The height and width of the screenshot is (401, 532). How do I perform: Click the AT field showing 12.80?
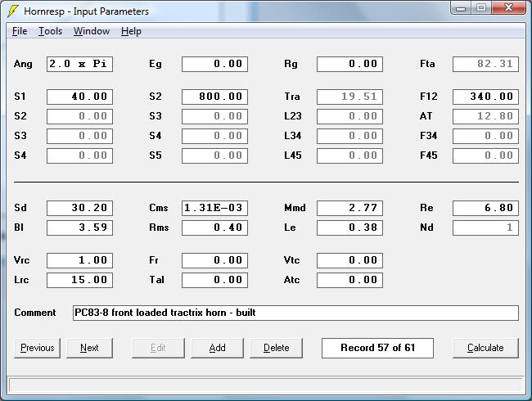tap(485, 116)
